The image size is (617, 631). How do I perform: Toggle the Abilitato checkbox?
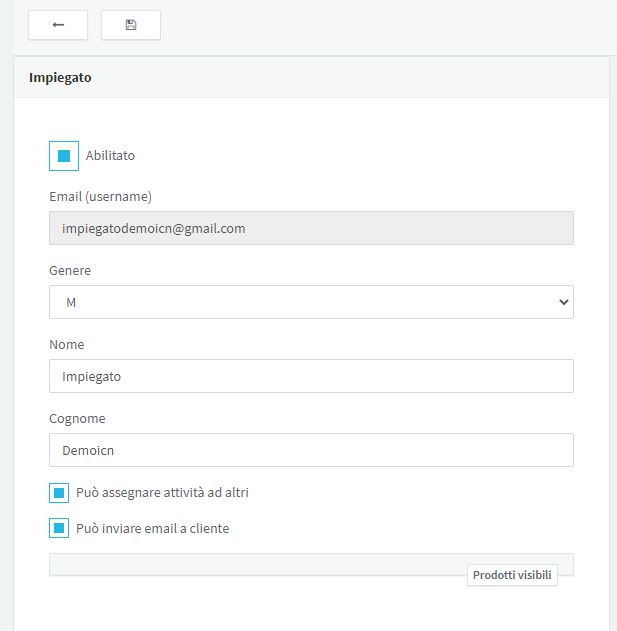tap(64, 156)
